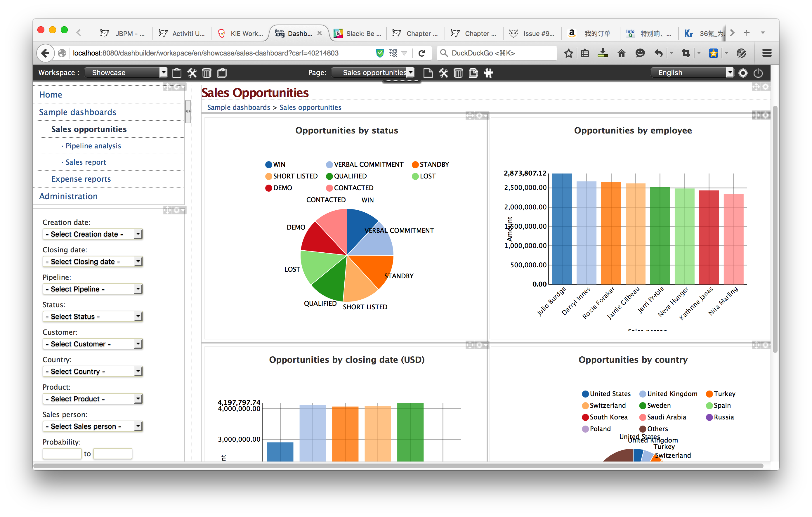Click the delete page trash icon
The image size is (812, 517).
[x=458, y=73]
